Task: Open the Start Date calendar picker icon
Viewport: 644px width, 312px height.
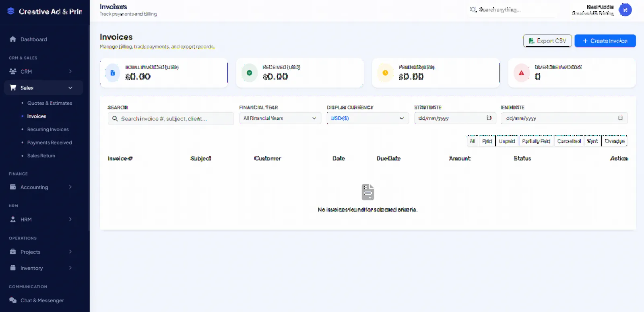Action: [489, 118]
